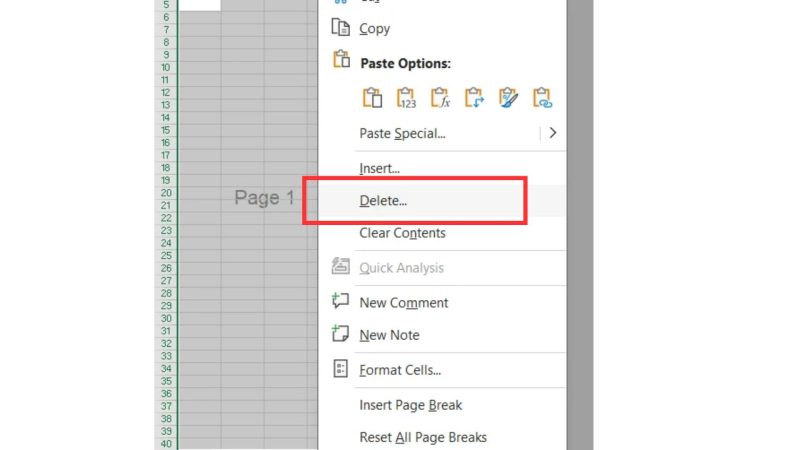Select New Note menu entry
The height and width of the screenshot is (450, 800).
389,335
